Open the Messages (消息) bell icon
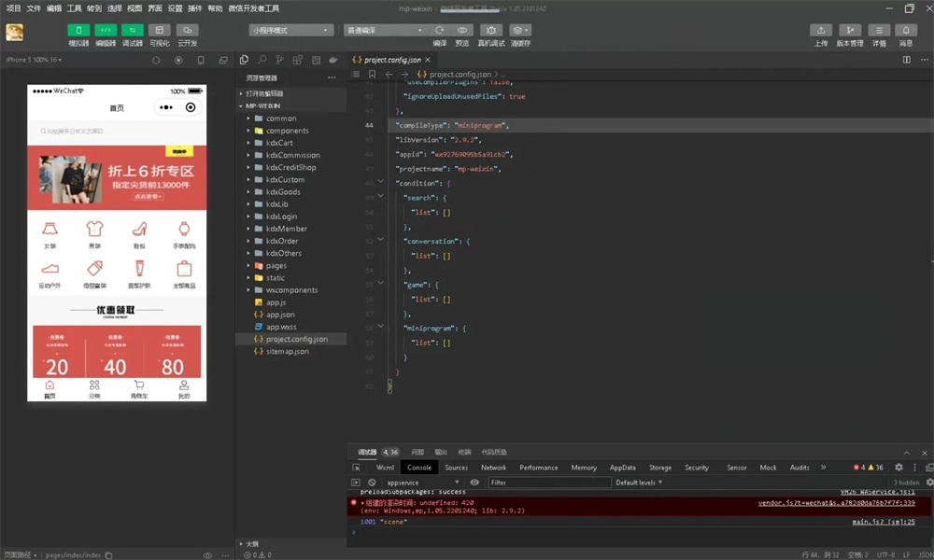Viewport: 934px width, 560px height. tap(905, 31)
